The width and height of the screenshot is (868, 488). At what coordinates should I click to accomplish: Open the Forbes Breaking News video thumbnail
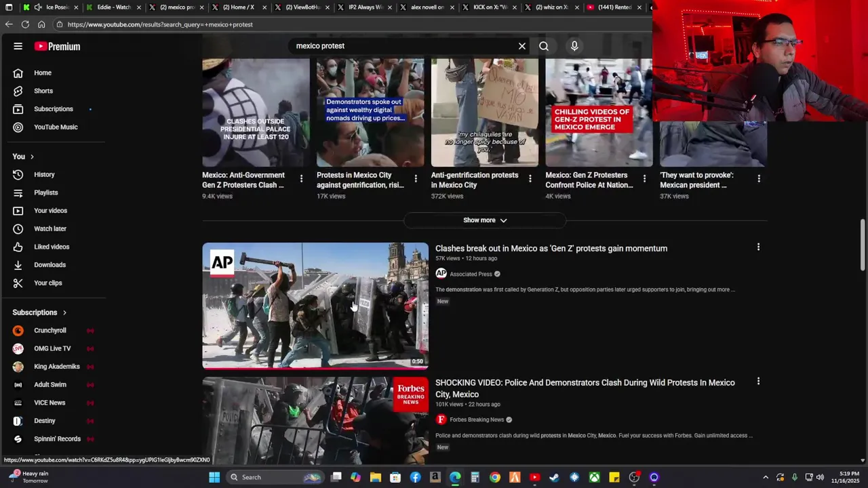coord(315,420)
